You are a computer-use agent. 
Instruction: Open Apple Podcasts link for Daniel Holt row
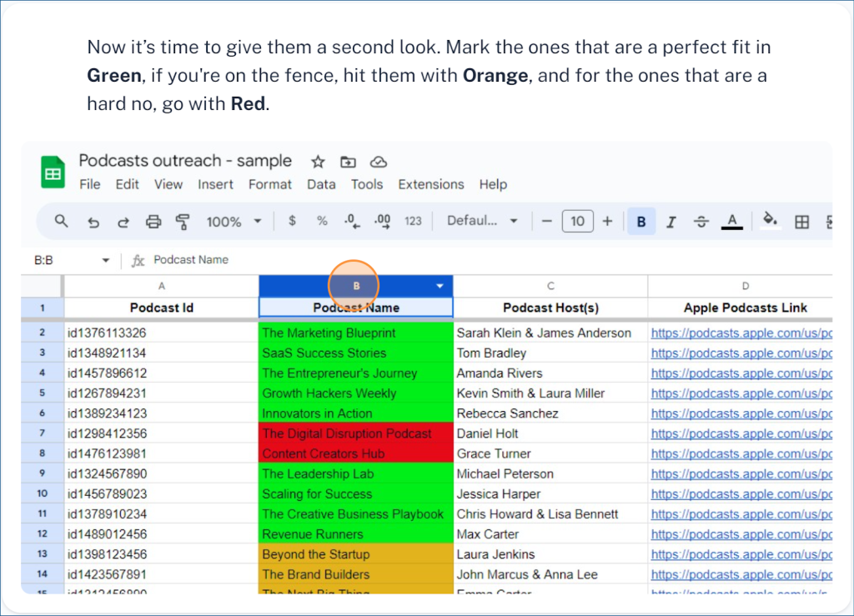coord(741,433)
